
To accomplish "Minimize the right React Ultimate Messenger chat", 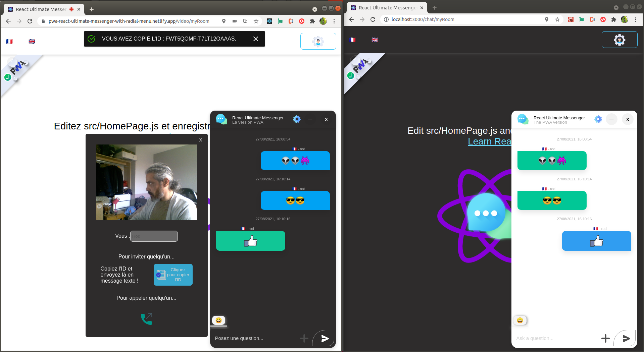I will tap(611, 119).
